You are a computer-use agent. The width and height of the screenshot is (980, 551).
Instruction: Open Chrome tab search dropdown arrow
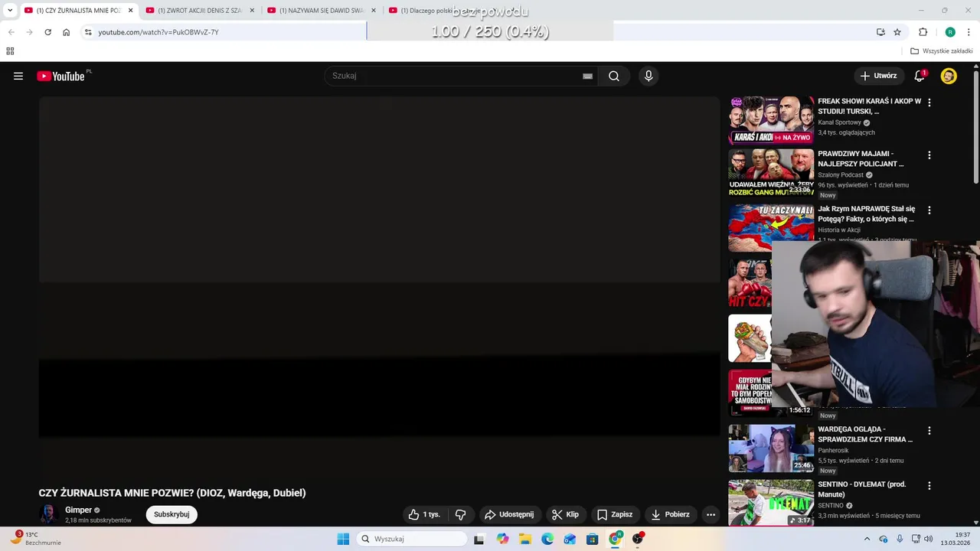pyautogui.click(x=10, y=11)
